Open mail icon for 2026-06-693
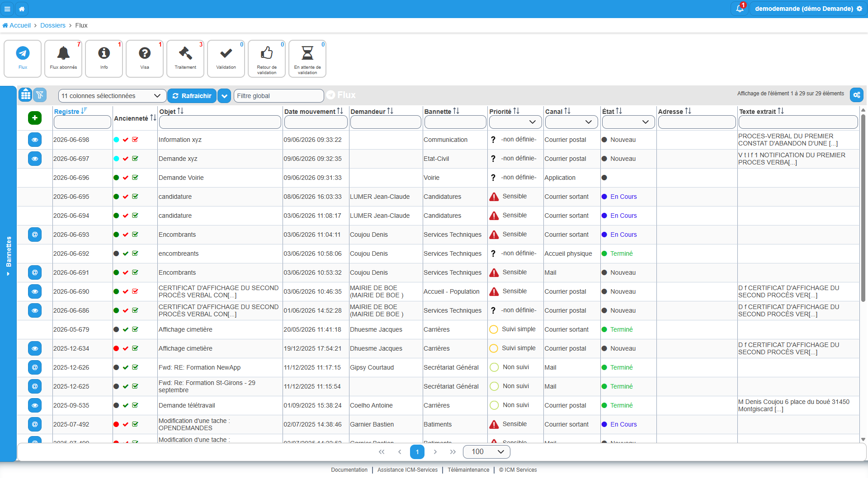The width and height of the screenshot is (868, 488). [35, 235]
